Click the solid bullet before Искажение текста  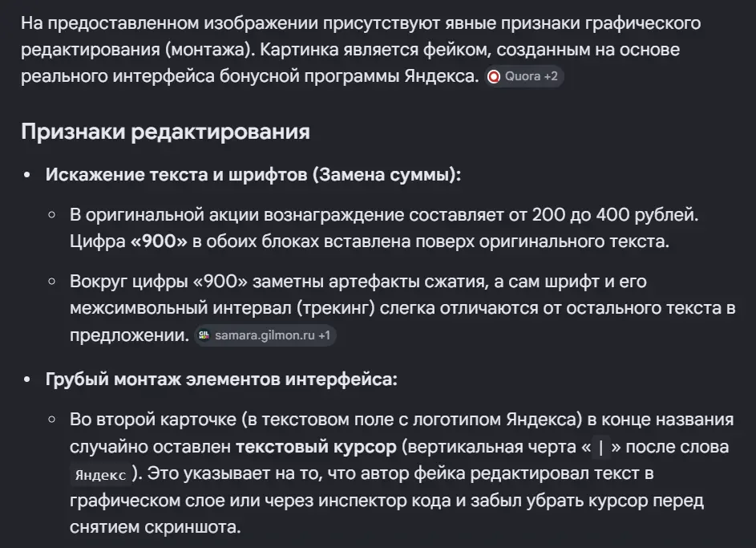pyautogui.click(x=27, y=175)
